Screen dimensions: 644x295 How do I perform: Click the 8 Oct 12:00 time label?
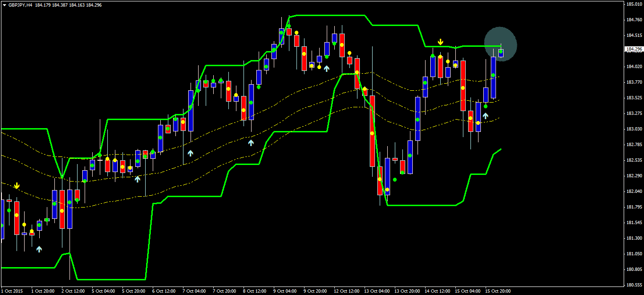(254, 291)
